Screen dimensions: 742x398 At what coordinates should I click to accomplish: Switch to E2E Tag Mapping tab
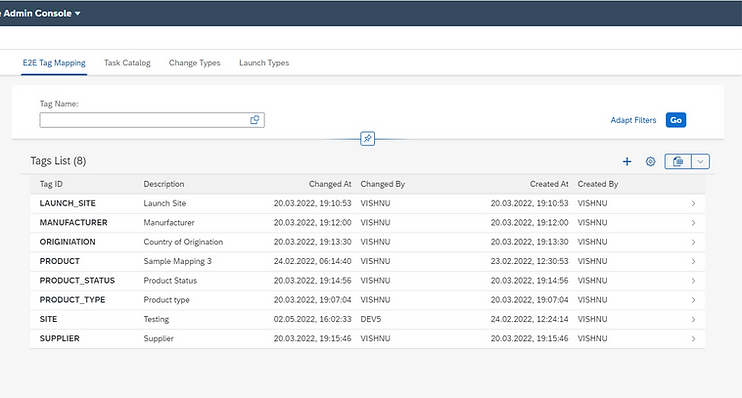[x=54, y=63]
